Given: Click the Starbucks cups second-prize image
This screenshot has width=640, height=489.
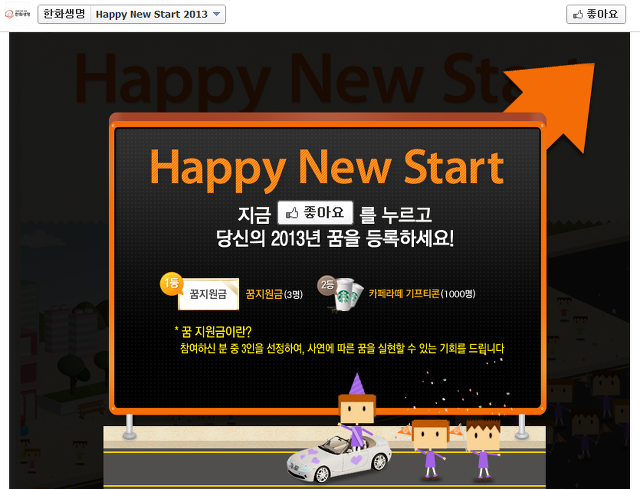Looking at the screenshot, I should tap(348, 296).
